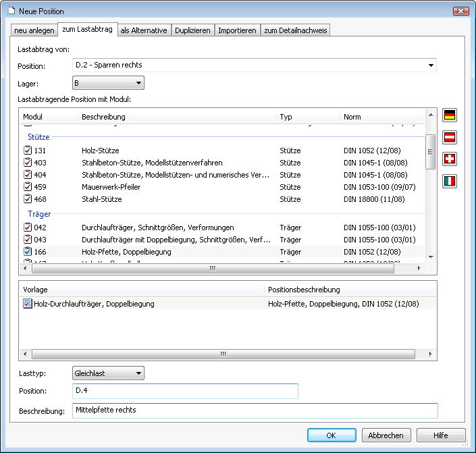Switch to the als Alternative tab
476x453 pixels.
coord(144,30)
